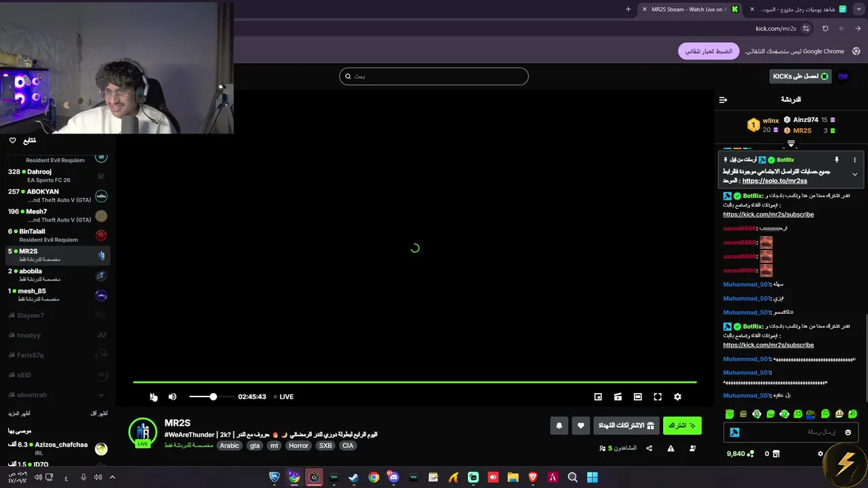868x488 pixels.
Task: View the 9,840 channel points balance
Action: point(740,453)
